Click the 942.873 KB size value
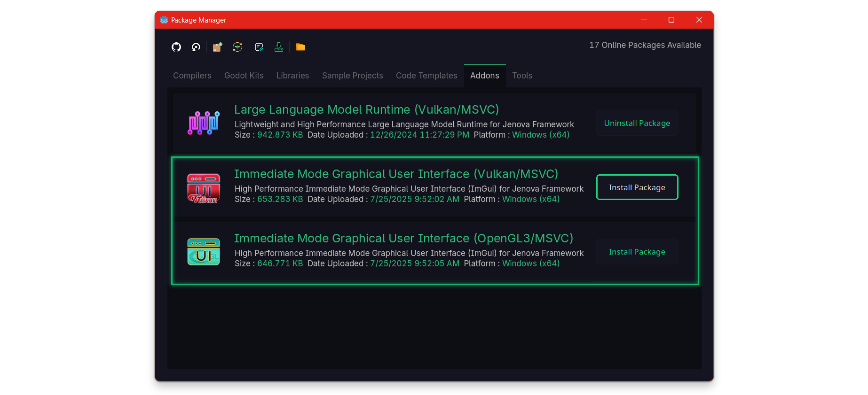Viewport: 868px width, 395px height. (280, 135)
